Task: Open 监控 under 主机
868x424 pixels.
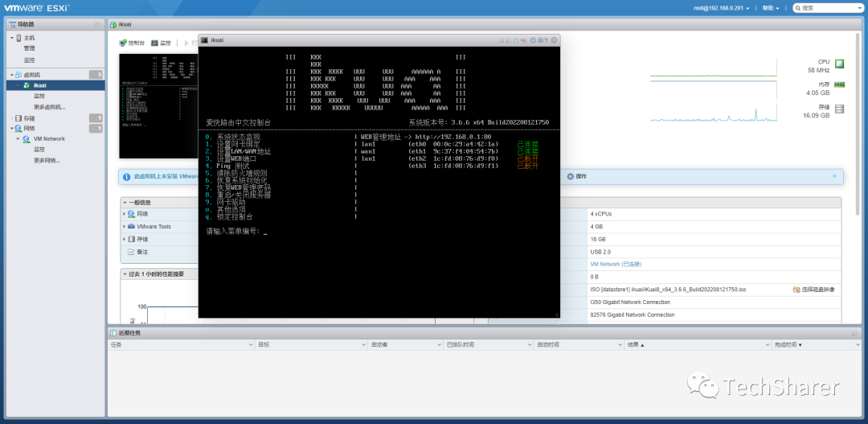Action: tap(30, 60)
